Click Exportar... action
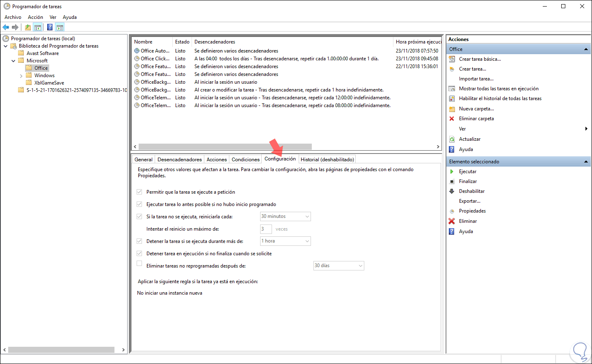Image resolution: width=592 pixels, height=364 pixels. point(470,201)
